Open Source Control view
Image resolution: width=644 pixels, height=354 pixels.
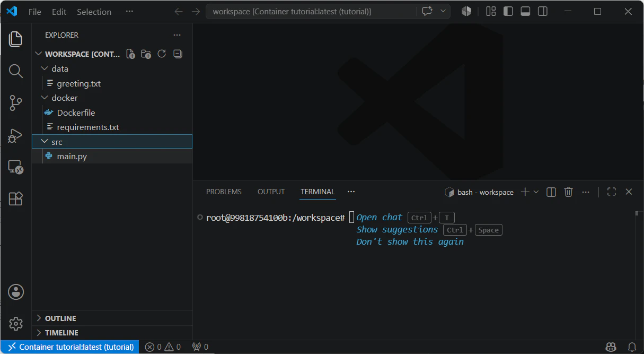(x=16, y=103)
